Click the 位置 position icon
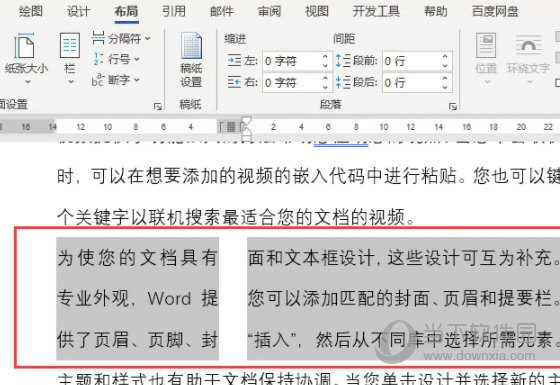This screenshot has width=560, height=385. (486, 46)
